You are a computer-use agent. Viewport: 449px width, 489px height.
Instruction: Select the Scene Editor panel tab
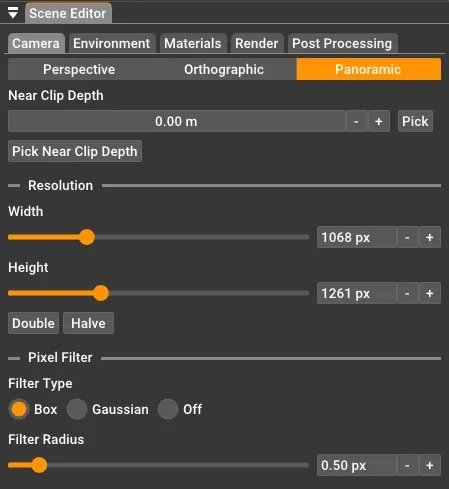(x=68, y=14)
